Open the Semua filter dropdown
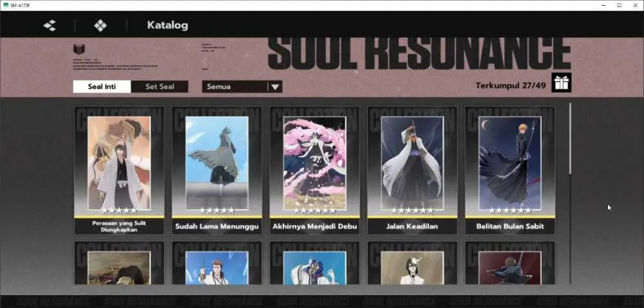Screen dimensions: 644x308 242,87
